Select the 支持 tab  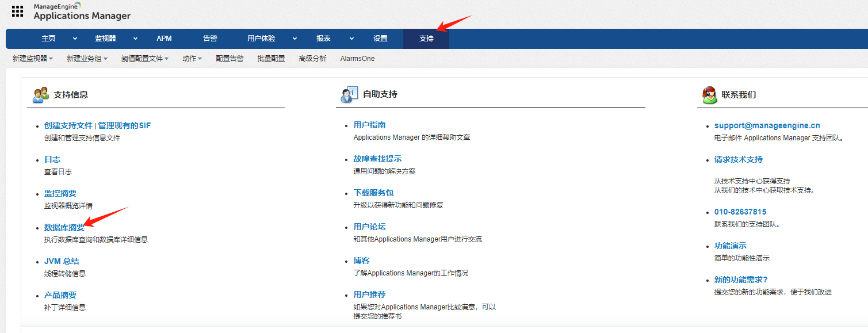[426, 39]
